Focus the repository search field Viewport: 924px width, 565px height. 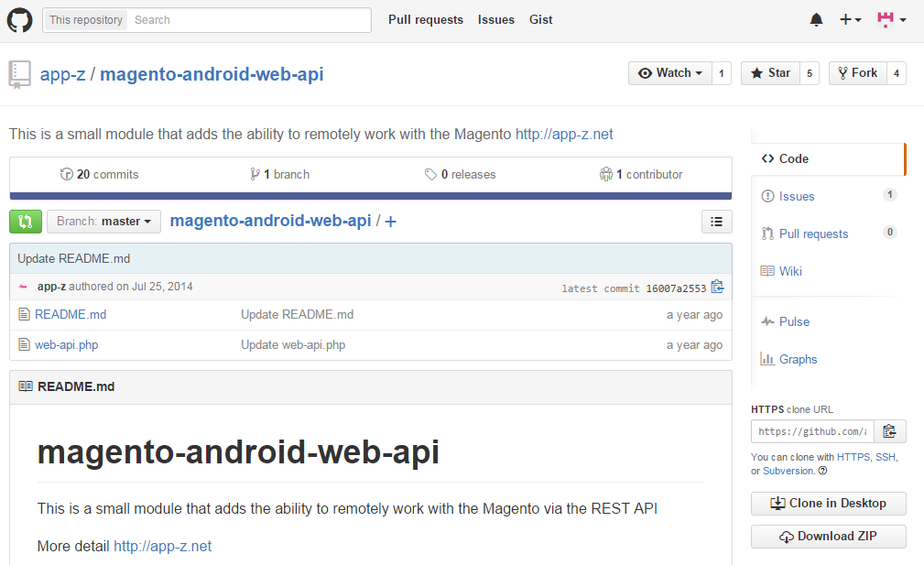247,20
